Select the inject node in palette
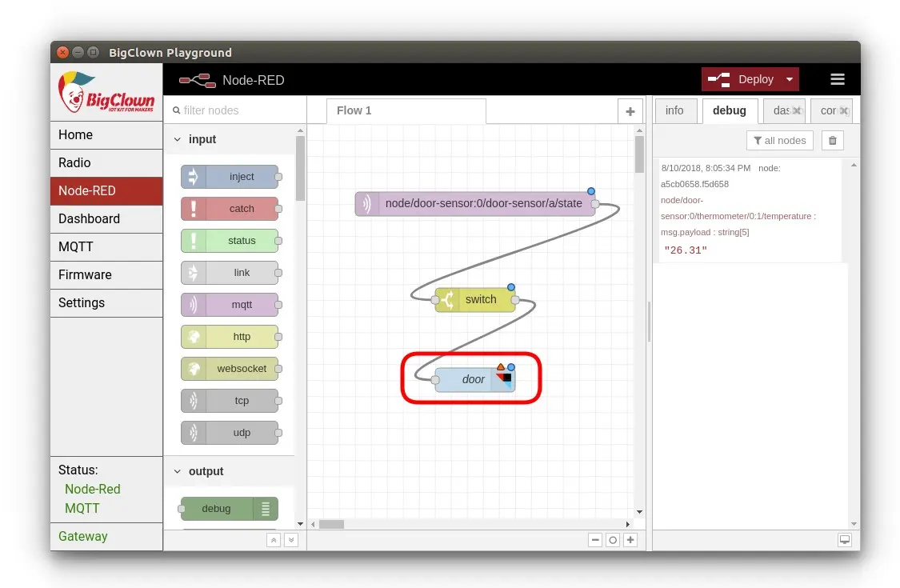The image size is (900, 588). (230, 177)
